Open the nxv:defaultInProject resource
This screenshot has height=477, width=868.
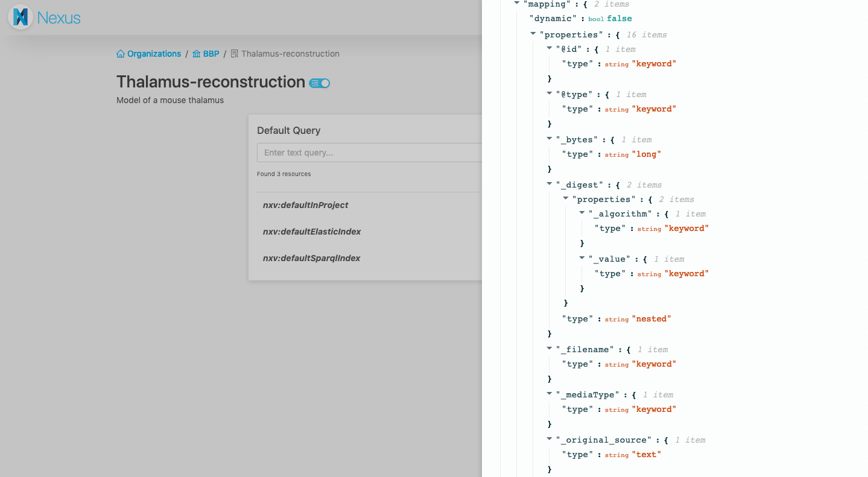click(x=305, y=205)
